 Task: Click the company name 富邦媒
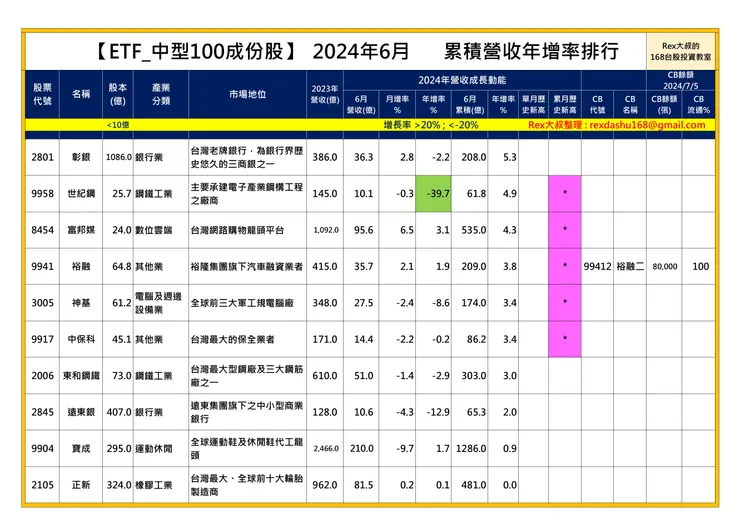click(x=81, y=230)
